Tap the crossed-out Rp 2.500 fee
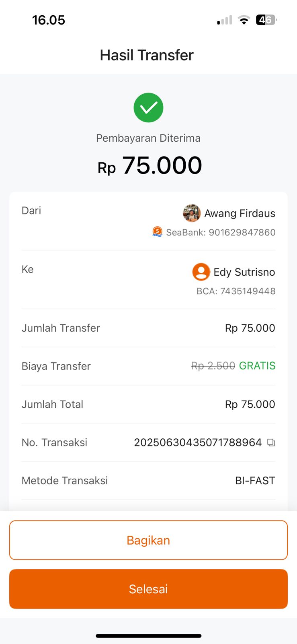297x644 pixels. (x=213, y=366)
